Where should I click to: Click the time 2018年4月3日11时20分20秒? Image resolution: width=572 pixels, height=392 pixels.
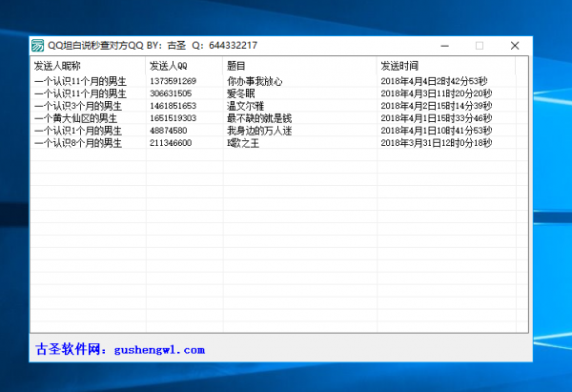[x=437, y=93]
